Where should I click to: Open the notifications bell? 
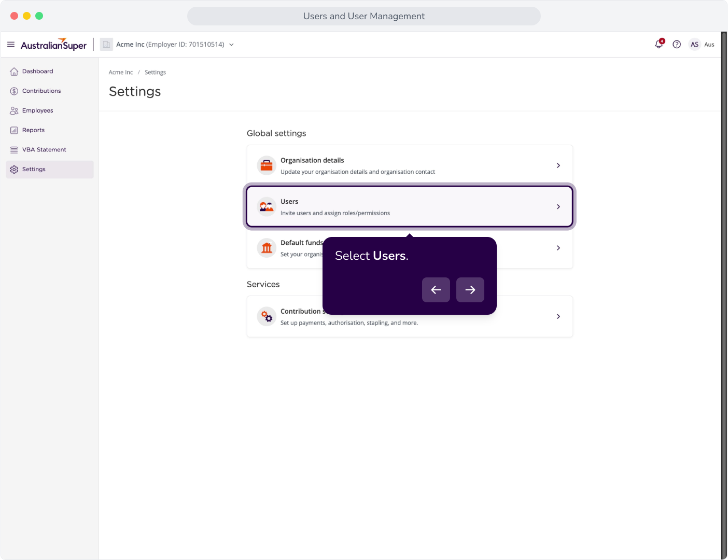(659, 44)
